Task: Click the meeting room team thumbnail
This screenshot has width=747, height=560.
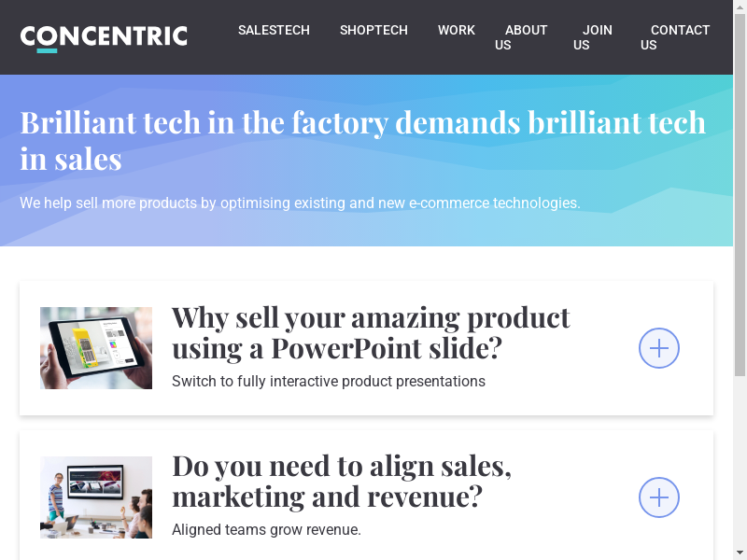Action: coord(96,497)
